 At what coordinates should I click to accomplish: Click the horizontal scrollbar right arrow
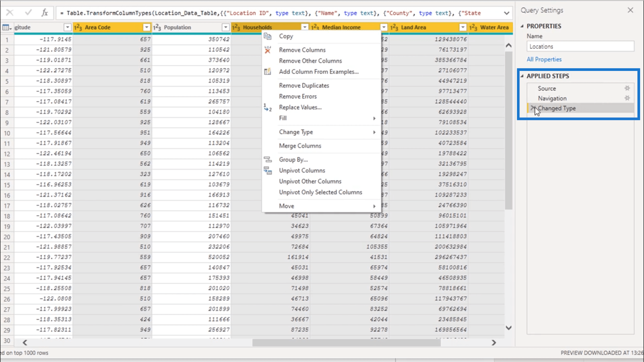point(493,343)
